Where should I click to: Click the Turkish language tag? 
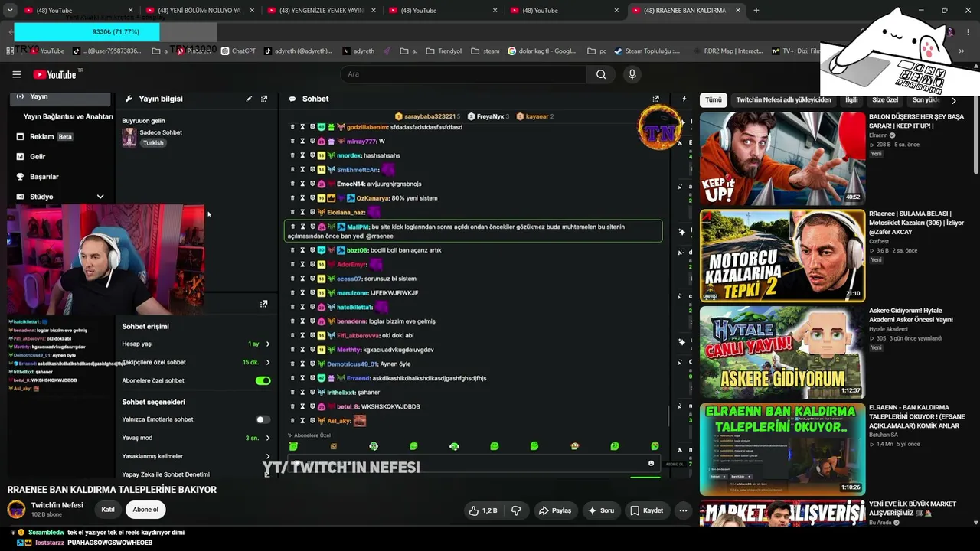tap(153, 143)
